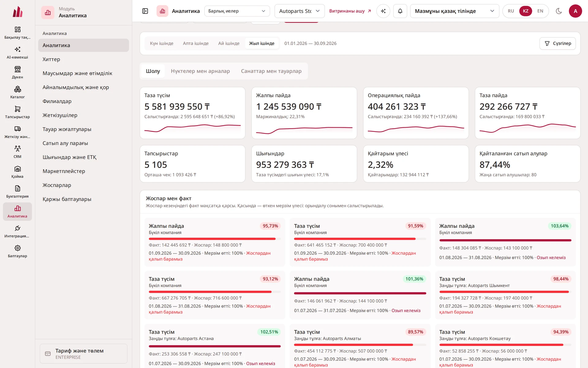Screen dimensions: 588x368
Task: Open the Барлық иелер dropdown
Action: point(237,11)
